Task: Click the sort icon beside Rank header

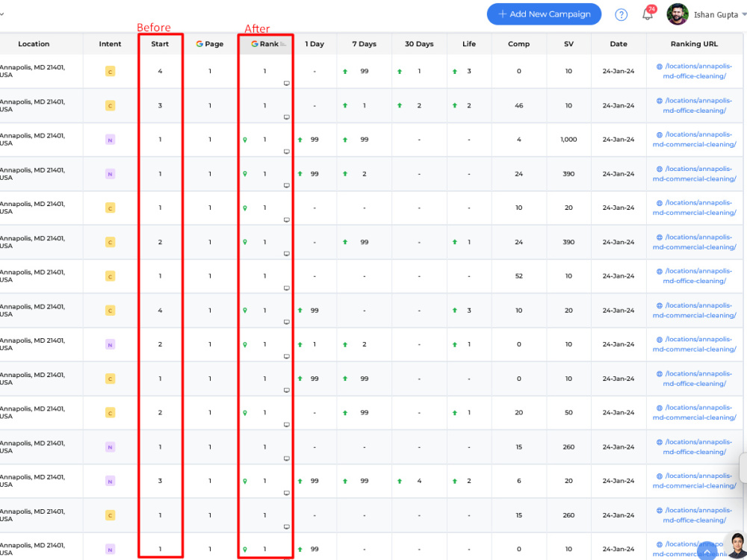Action: click(283, 44)
